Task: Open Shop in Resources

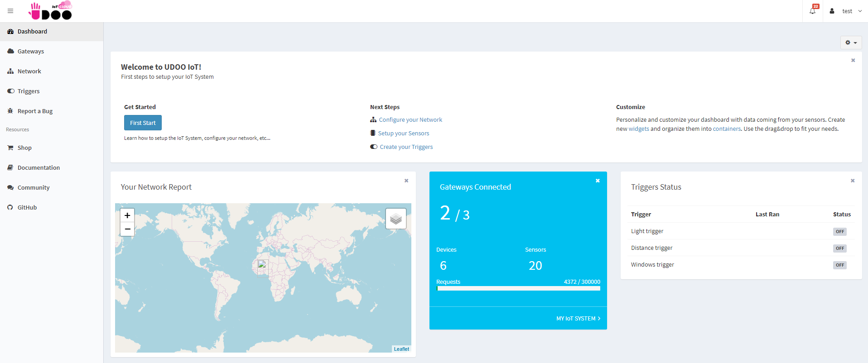Action: 52,148
